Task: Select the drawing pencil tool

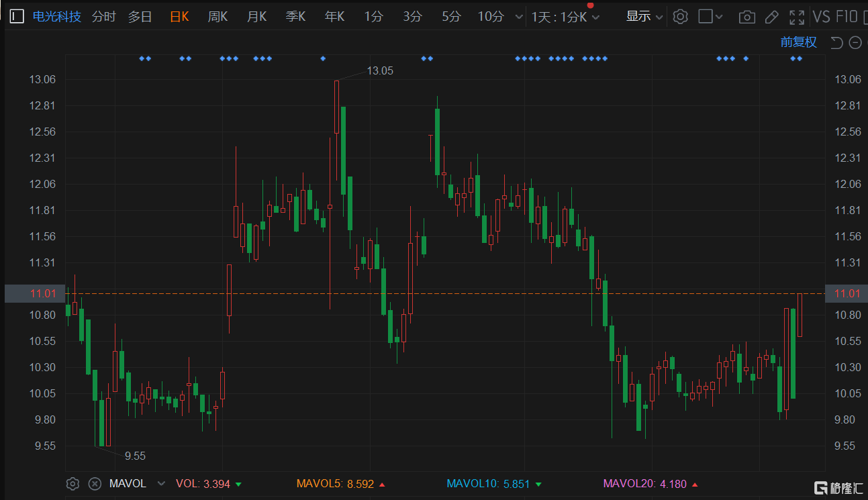Action: coord(771,16)
